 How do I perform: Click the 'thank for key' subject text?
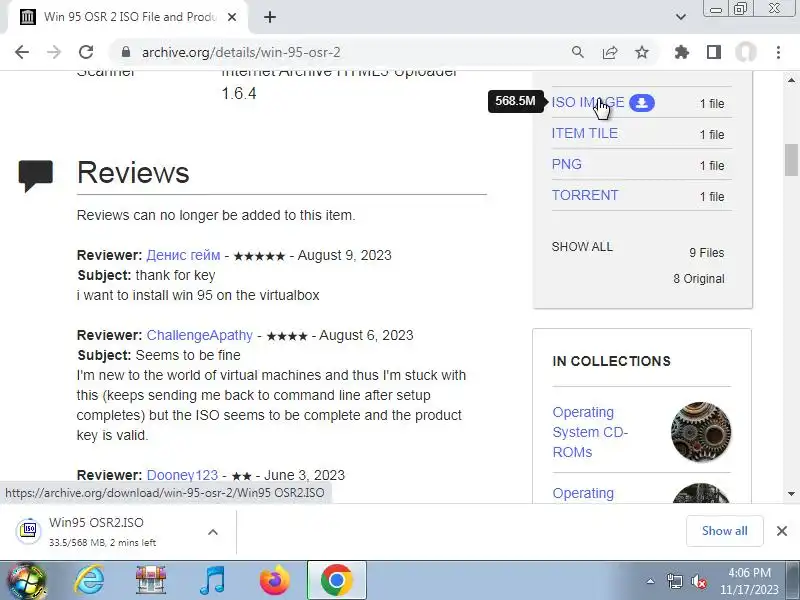click(x=176, y=275)
